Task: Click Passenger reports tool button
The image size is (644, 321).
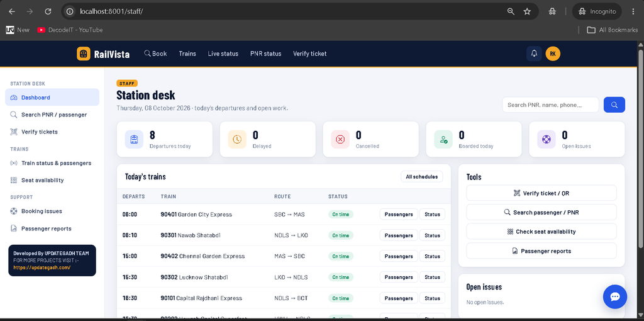Action: tap(541, 251)
